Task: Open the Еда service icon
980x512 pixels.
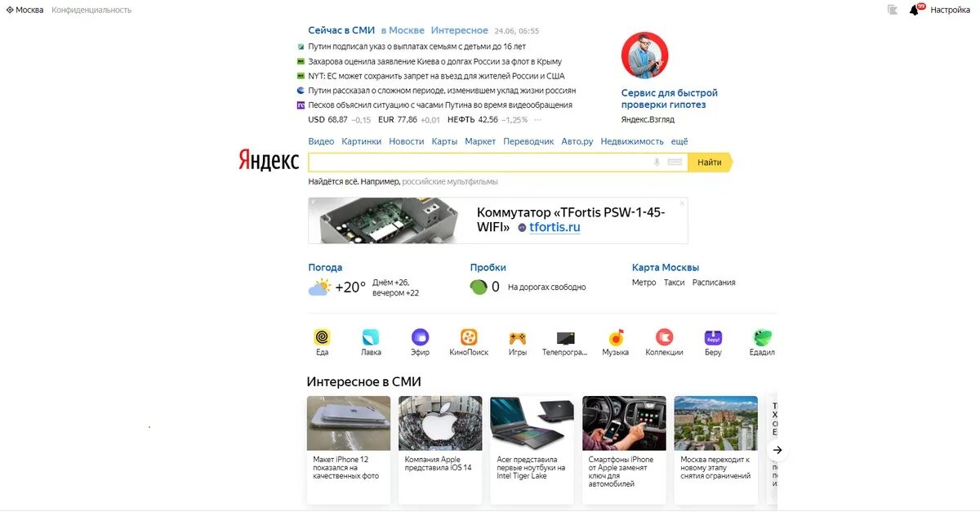Action: point(323,337)
